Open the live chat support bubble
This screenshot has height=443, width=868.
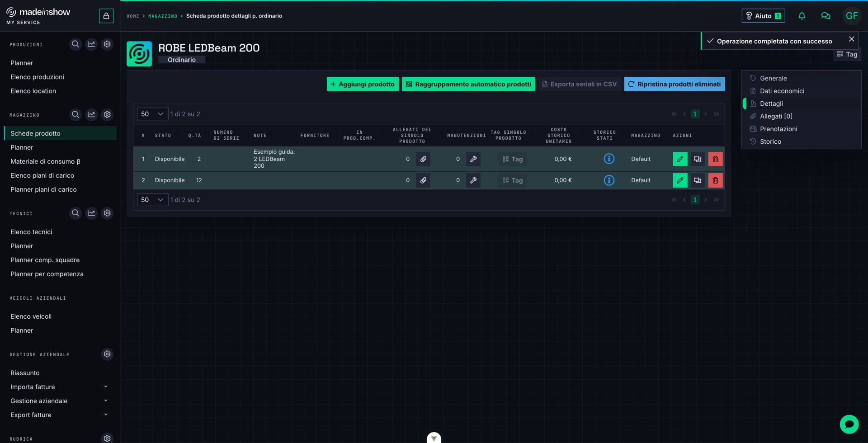point(849,424)
